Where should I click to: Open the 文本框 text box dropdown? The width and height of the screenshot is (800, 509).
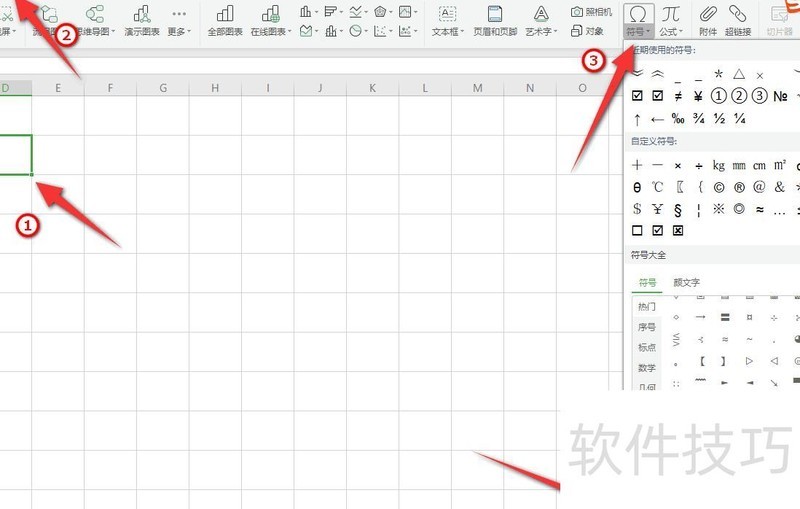point(447,20)
